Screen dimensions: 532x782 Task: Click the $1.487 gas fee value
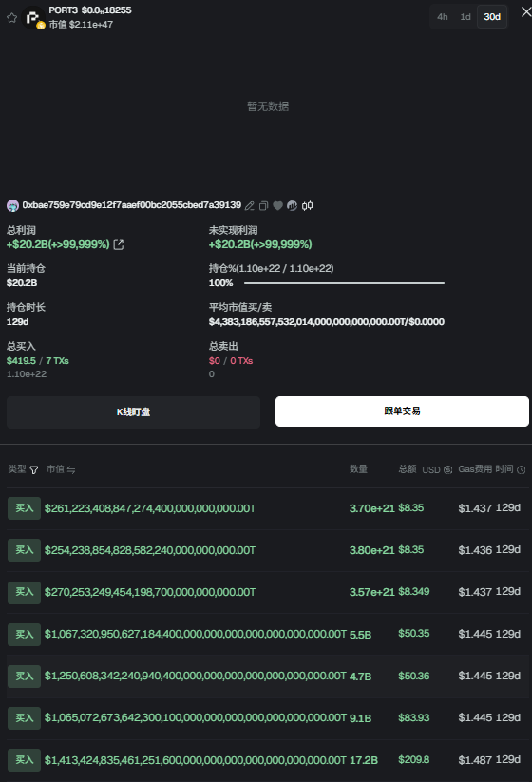(x=475, y=760)
